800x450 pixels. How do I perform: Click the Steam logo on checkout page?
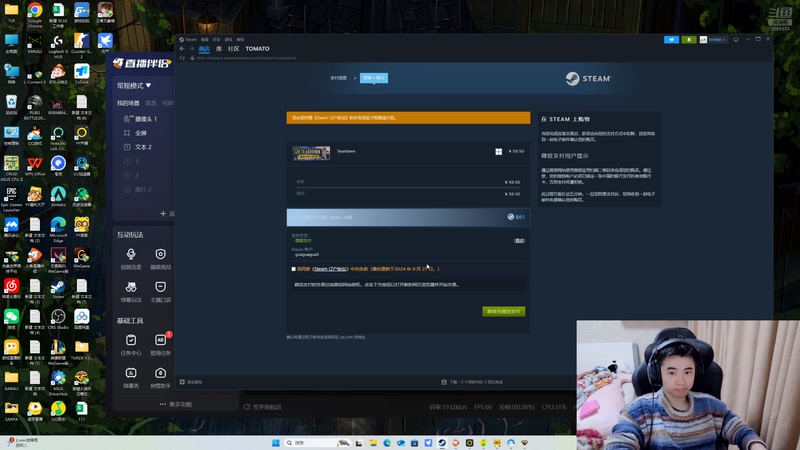click(x=588, y=79)
